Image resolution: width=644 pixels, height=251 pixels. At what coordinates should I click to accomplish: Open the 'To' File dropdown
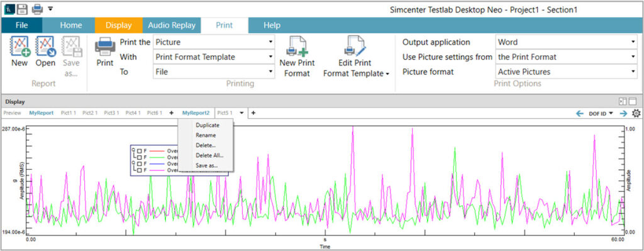coord(214,72)
